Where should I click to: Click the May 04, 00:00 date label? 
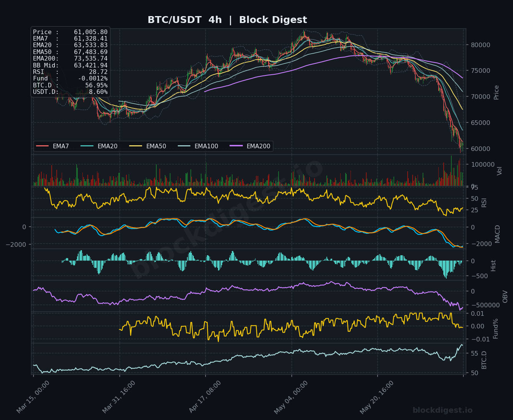[291, 397]
